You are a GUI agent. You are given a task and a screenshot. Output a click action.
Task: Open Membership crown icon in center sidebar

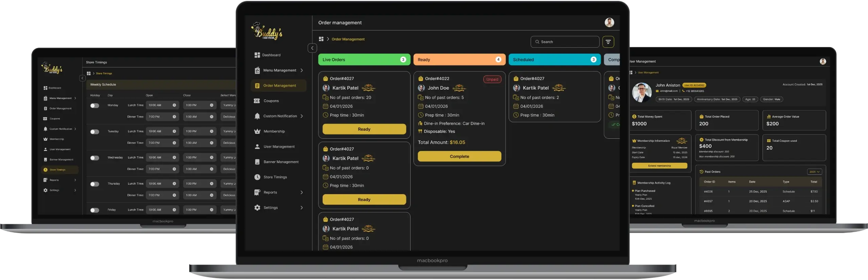click(x=257, y=131)
